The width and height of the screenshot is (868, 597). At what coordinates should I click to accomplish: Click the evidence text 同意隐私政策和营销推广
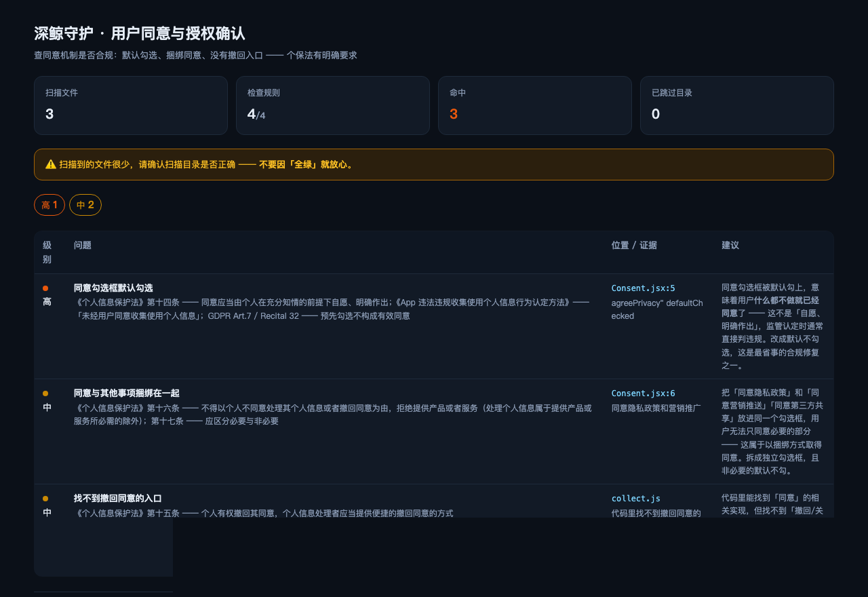656,408
